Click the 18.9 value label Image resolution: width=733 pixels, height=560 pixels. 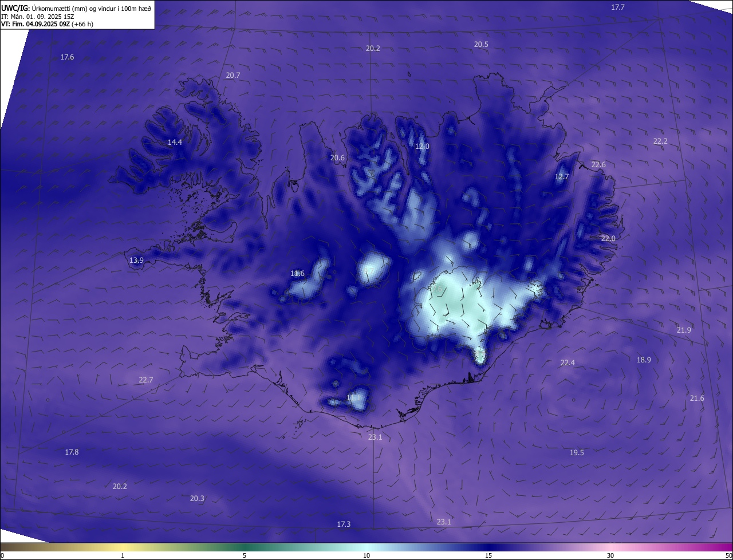point(644,360)
